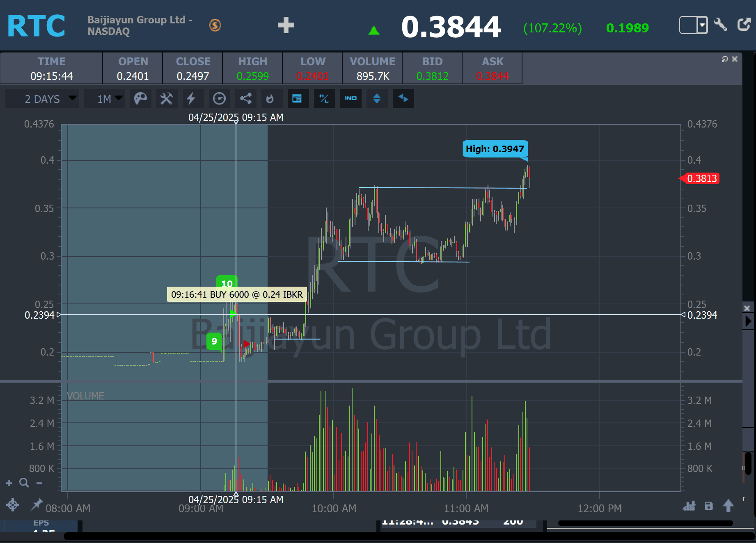Click the 12:00 PM time axis label
The width and height of the screenshot is (756, 543).
600,509
